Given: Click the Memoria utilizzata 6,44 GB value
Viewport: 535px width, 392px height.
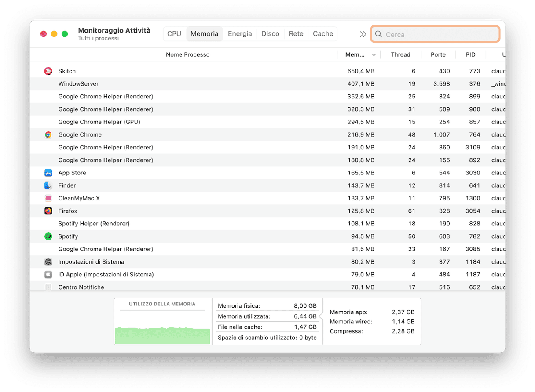Looking at the screenshot, I should [305, 316].
